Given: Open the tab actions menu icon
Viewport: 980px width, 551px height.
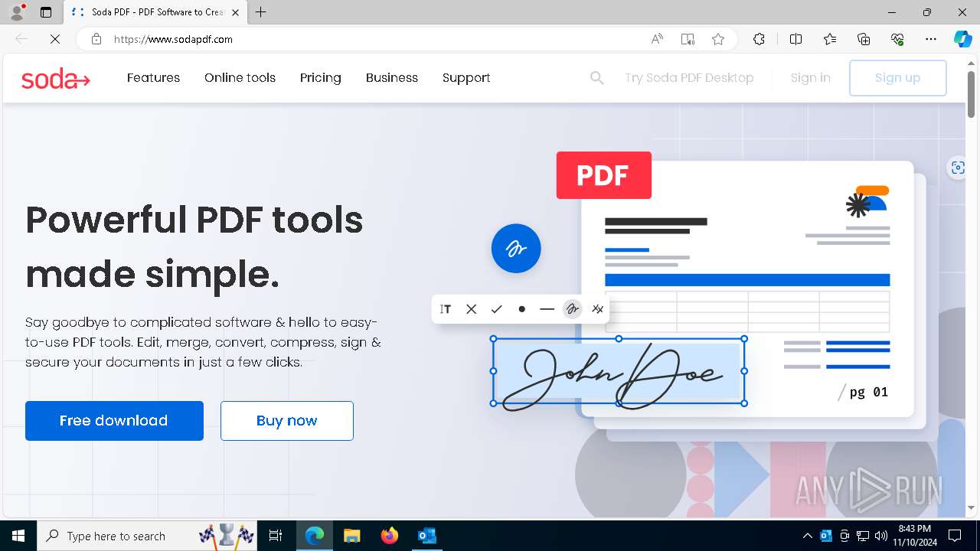Looking at the screenshot, I should pos(46,12).
